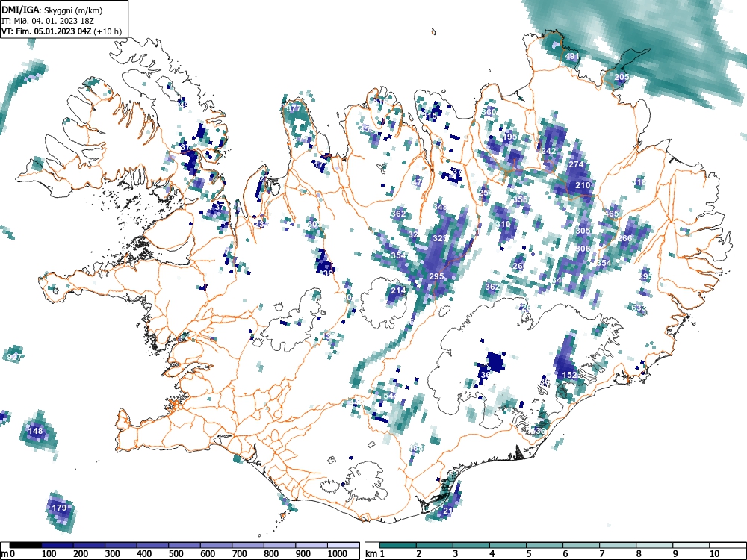Click the 544 map value
This screenshot has width=747, height=560.
[x=390, y=396]
